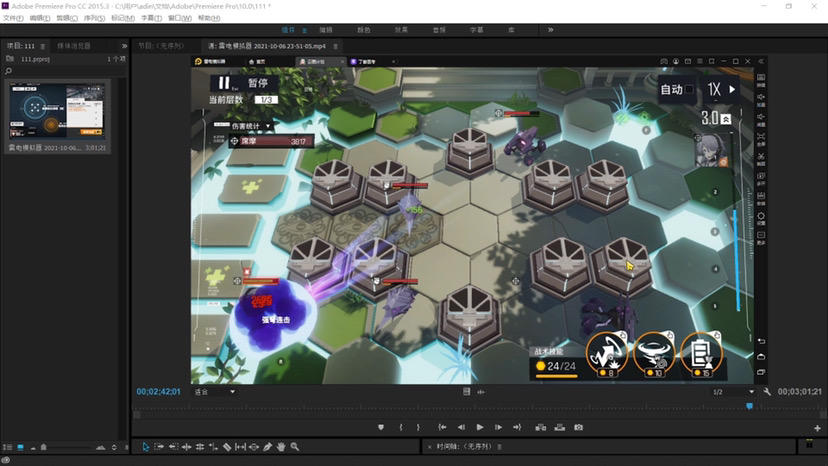Image resolution: width=828 pixels, height=466 pixels.
Task: Click the Project panel search icon
Action: click(8, 71)
